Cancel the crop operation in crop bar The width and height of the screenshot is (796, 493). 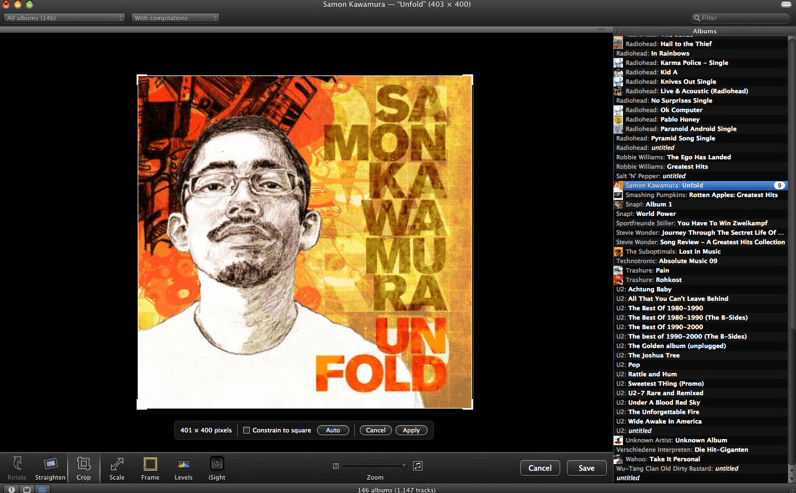376,430
